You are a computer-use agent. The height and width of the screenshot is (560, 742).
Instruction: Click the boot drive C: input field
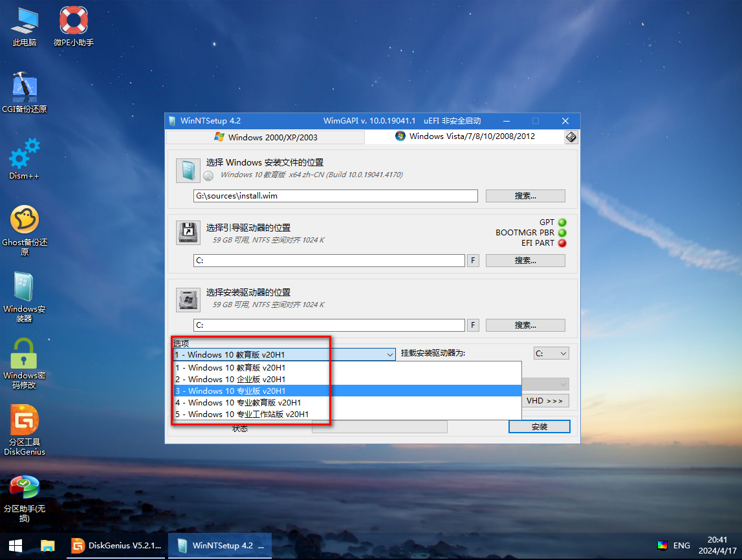point(329,261)
